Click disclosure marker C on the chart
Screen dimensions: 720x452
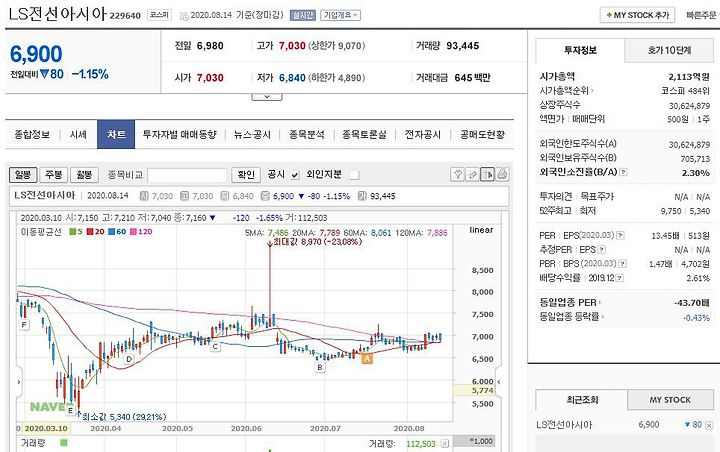pos(215,347)
